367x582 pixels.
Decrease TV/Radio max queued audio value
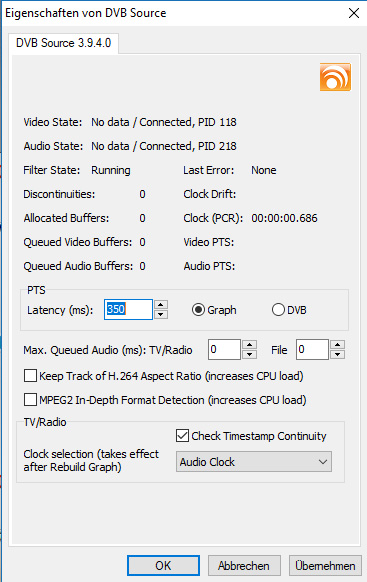click(250, 354)
